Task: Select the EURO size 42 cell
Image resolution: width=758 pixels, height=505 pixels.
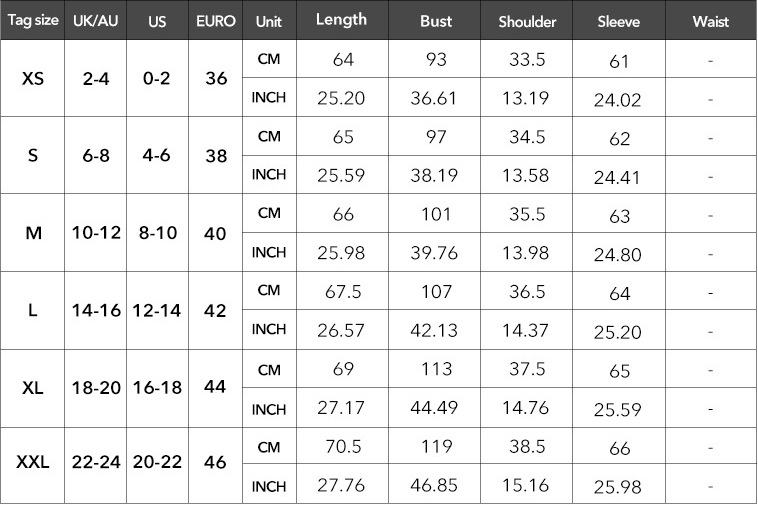Action: [216, 310]
